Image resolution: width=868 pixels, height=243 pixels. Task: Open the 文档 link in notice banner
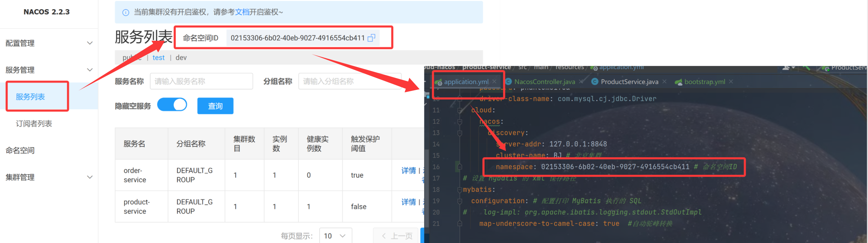tap(242, 12)
